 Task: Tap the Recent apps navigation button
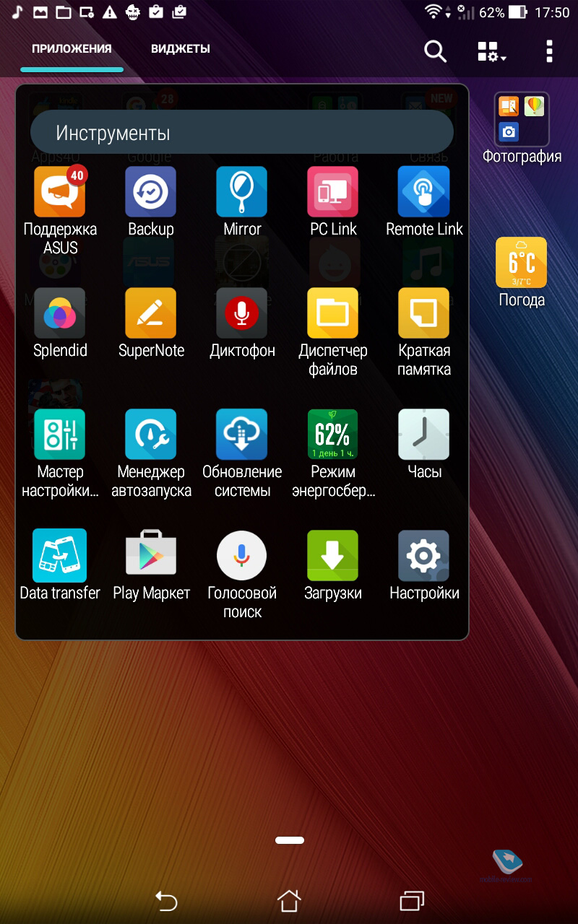pos(412,900)
